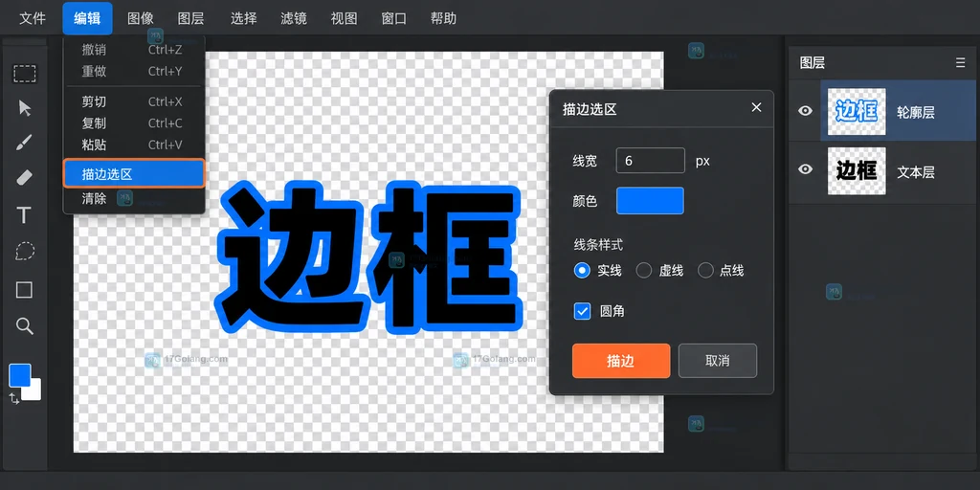Viewport: 980px width, 490px height.
Task: Open the 文件 menu
Action: [33, 18]
